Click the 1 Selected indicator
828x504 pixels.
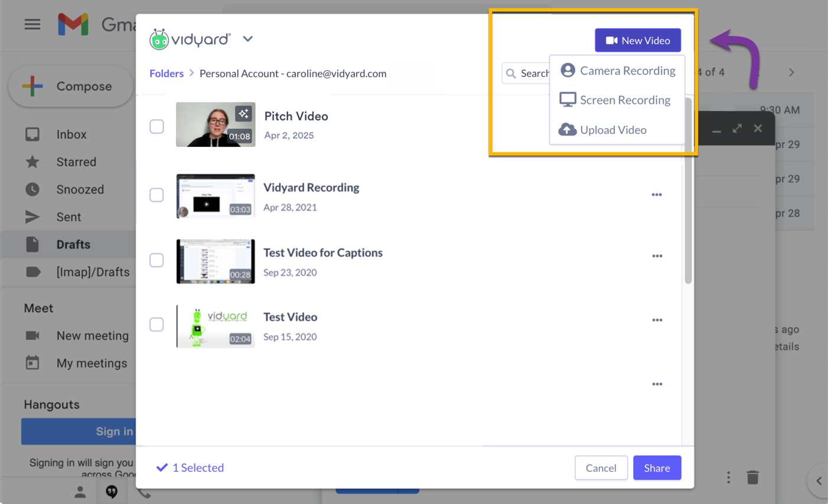[x=190, y=467]
